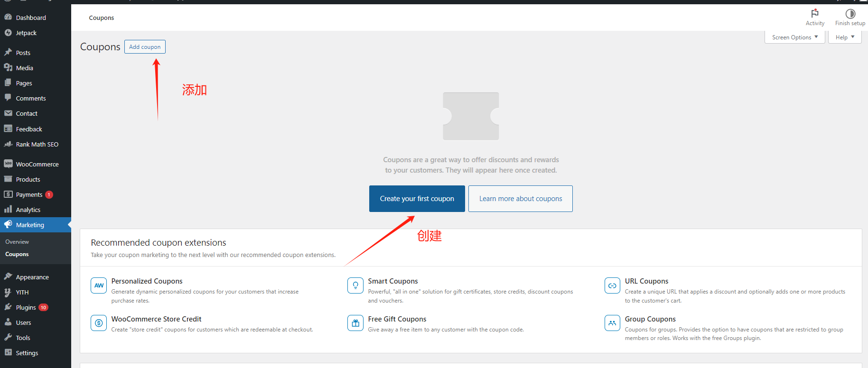
Task: Click the Add coupon button
Action: [145, 47]
